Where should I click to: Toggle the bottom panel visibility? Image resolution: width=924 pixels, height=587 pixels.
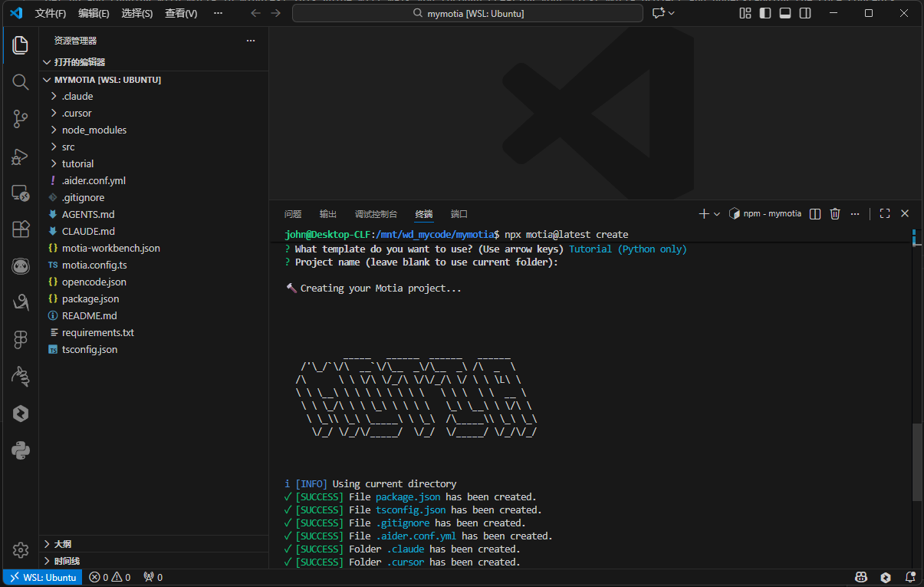(x=785, y=13)
